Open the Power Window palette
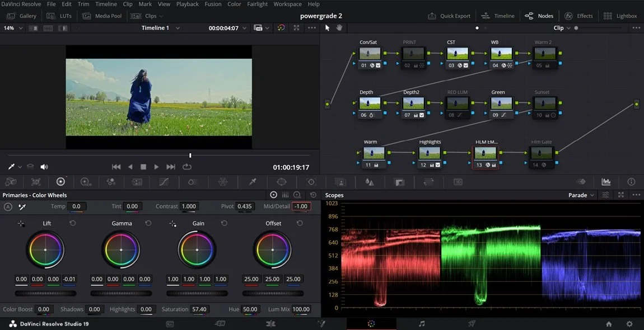Screen dimensions: 644x330 282,182
